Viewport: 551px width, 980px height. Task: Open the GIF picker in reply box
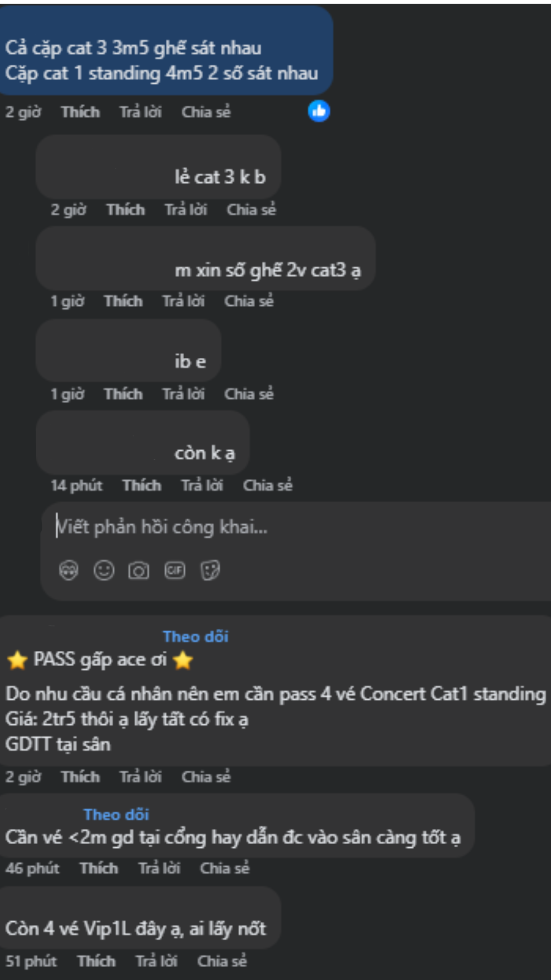174,570
